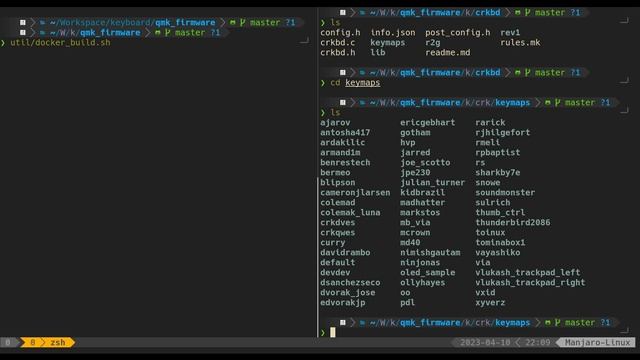Click the time 22:09 in status bar
This screenshot has height=360, width=640.
538,342
